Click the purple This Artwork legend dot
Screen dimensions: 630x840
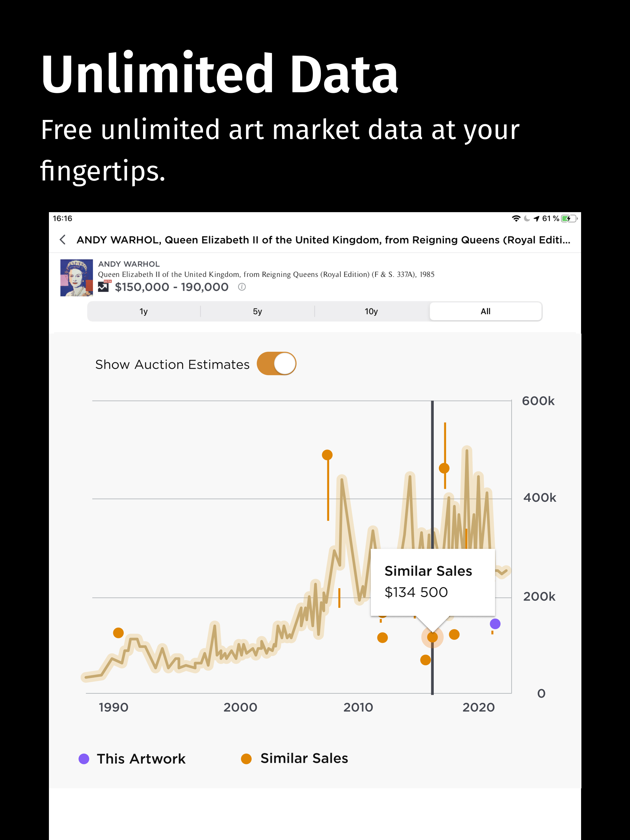point(83,758)
